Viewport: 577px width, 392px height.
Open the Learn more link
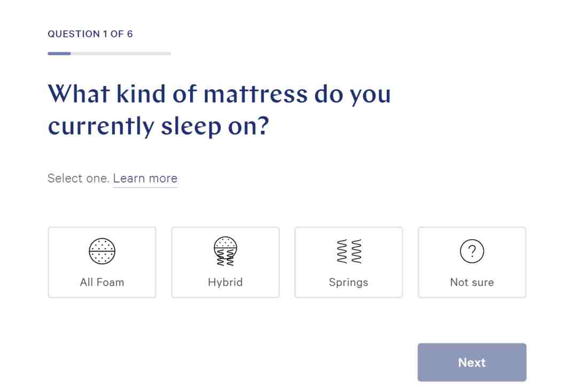(145, 178)
